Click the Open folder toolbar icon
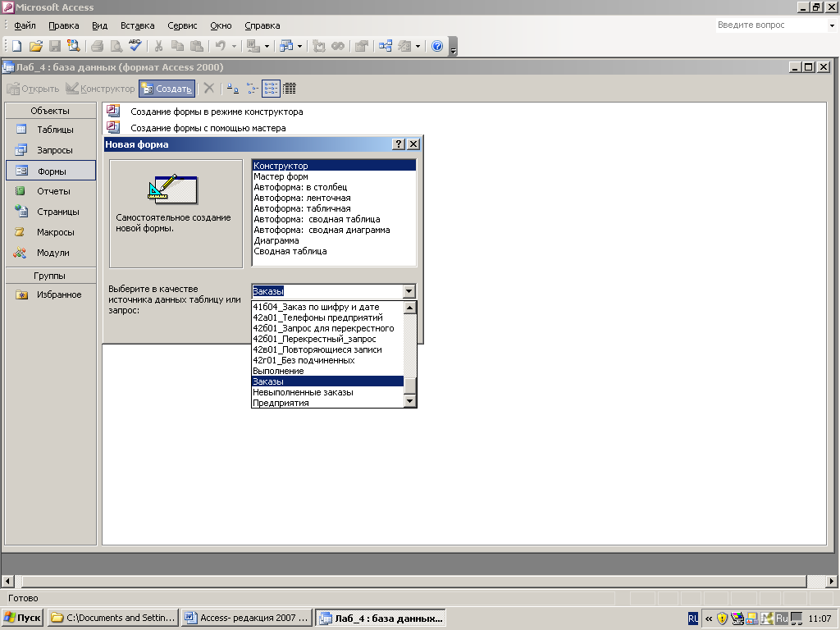Screen dimensions: 840x630 point(36,46)
